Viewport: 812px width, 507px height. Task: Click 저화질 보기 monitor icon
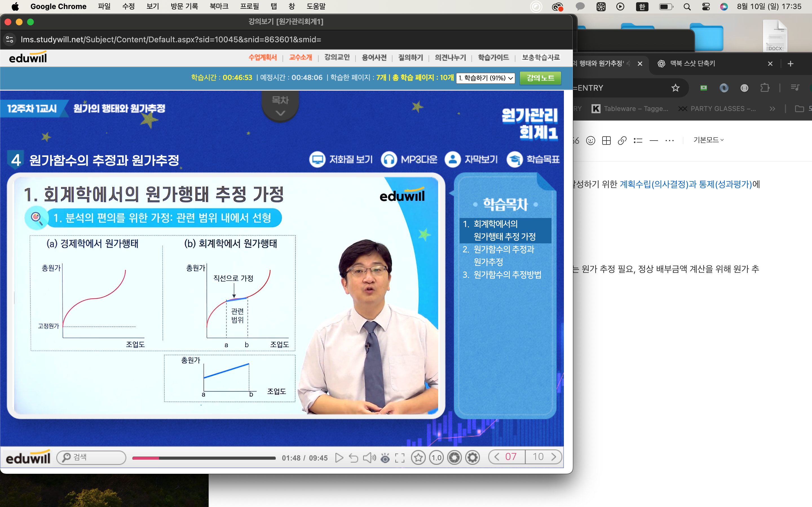[317, 159]
